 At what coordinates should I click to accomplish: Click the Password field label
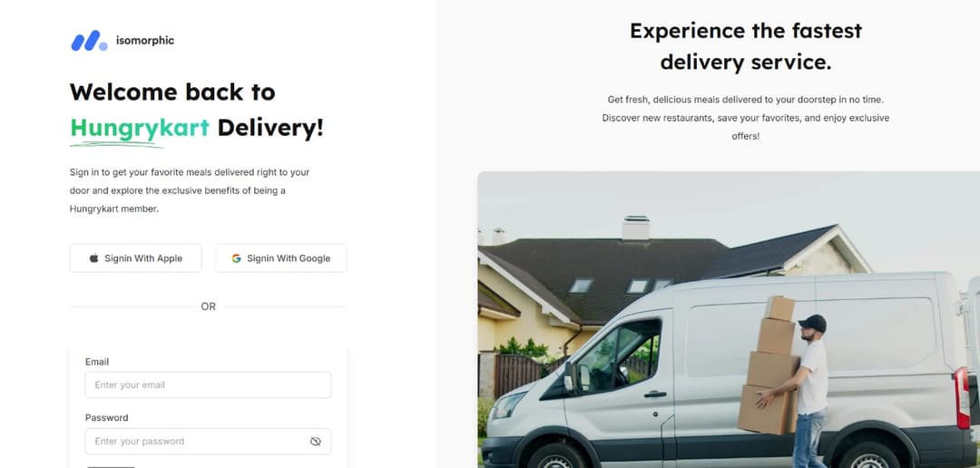pyautogui.click(x=106, y=417)
